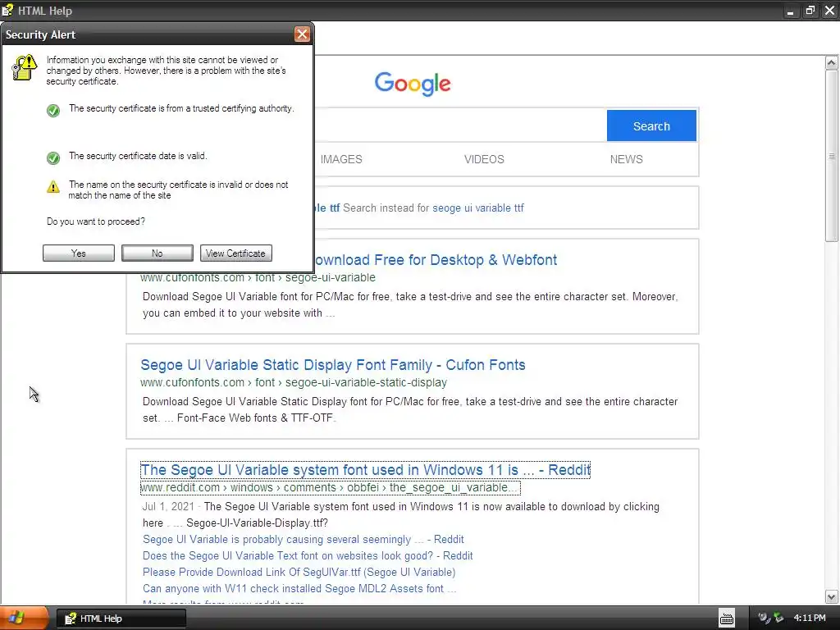The image size is (840, 630).
Task: Click the Google search input field
Action: [x=461, y=126]
